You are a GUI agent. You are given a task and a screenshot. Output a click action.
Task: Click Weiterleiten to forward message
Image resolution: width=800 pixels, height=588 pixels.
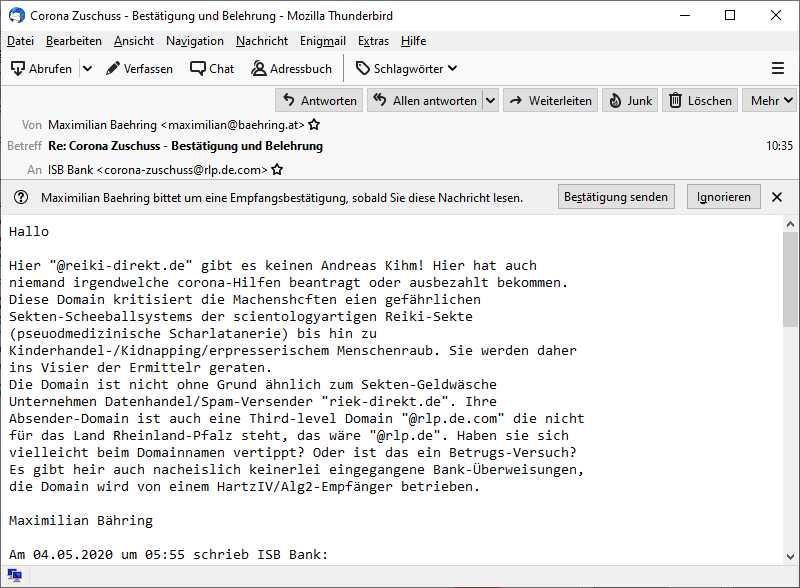551,101
